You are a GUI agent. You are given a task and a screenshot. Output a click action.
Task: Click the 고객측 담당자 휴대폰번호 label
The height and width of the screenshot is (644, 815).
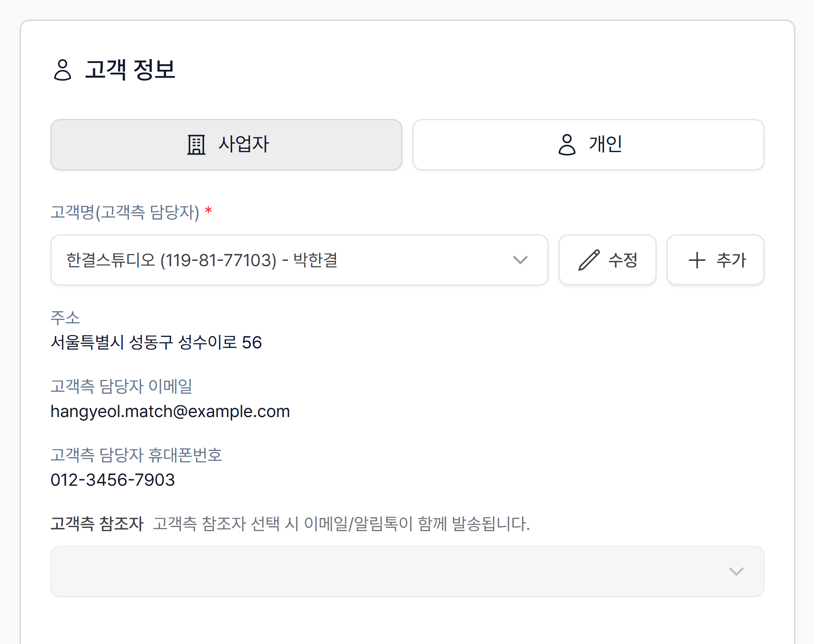pyautogui.click(x=136, y=455)
